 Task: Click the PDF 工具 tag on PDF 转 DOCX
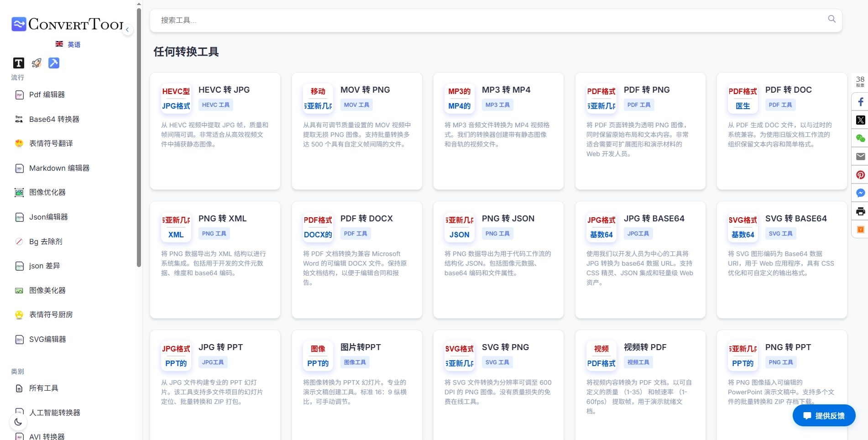[x=356, y=234]
